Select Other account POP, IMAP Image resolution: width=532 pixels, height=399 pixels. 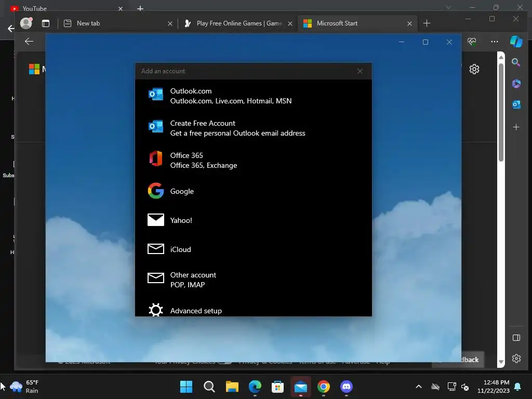tap(253, 280)
